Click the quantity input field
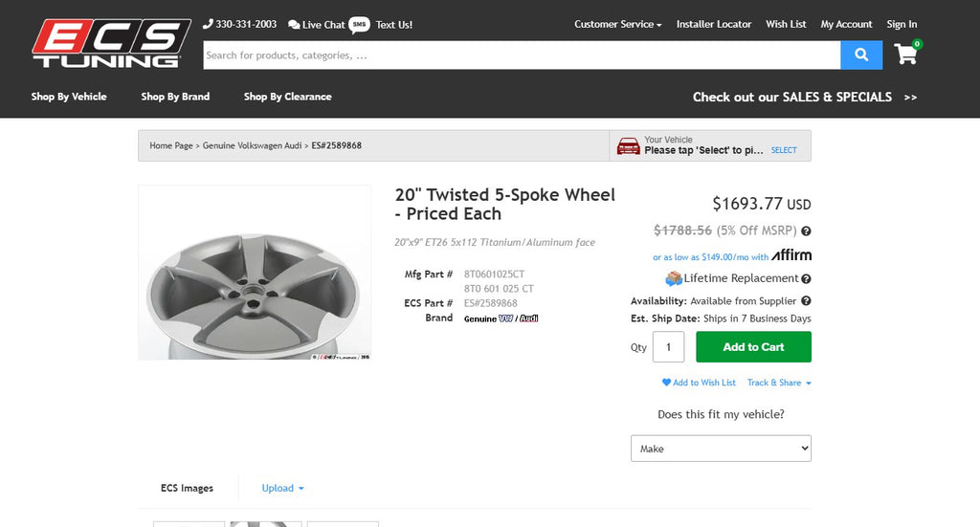Image resolution: width=980 pixels, height=527 pixels. coord(668,347)
